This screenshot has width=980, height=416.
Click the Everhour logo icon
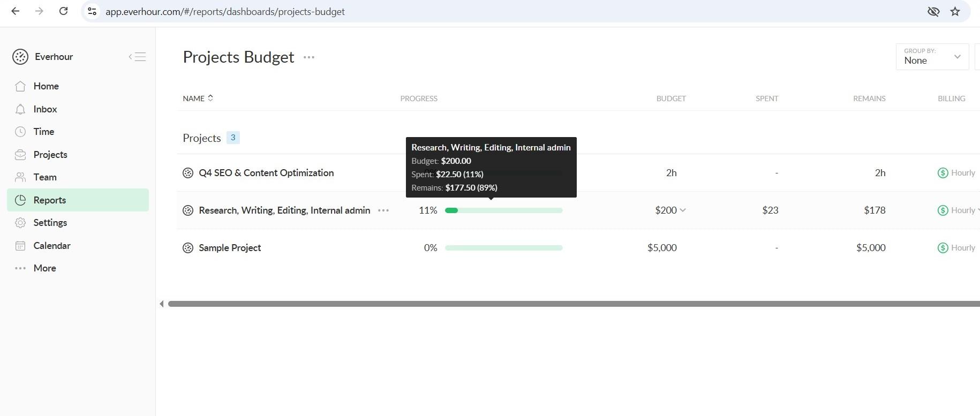(20, 57)
